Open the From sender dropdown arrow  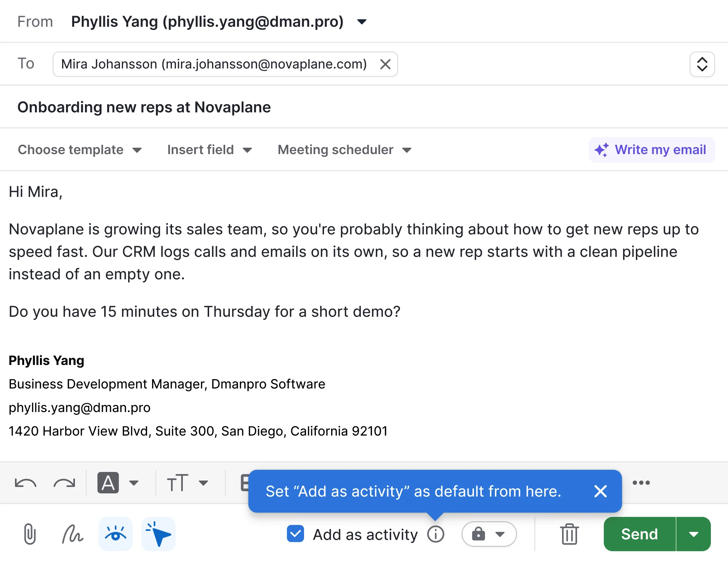(362, 22)
